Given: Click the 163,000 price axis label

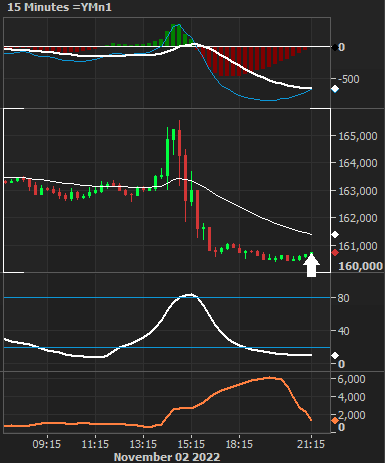Looking at the screenshot, I should pos(358,191).
